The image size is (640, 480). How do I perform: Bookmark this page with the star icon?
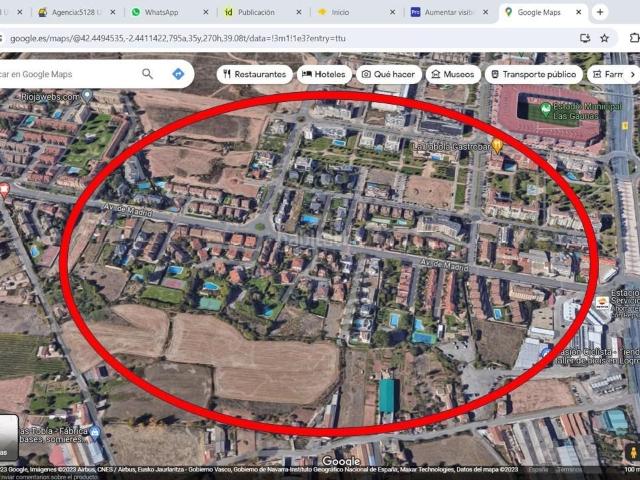click(604, 38)
